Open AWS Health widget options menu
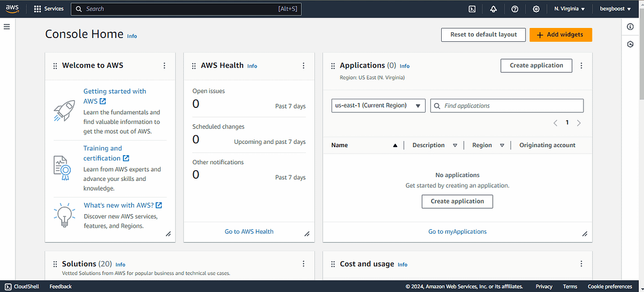The width and height of the screenshot is (644, 292). pyautogui.click(x=303, y=65)
